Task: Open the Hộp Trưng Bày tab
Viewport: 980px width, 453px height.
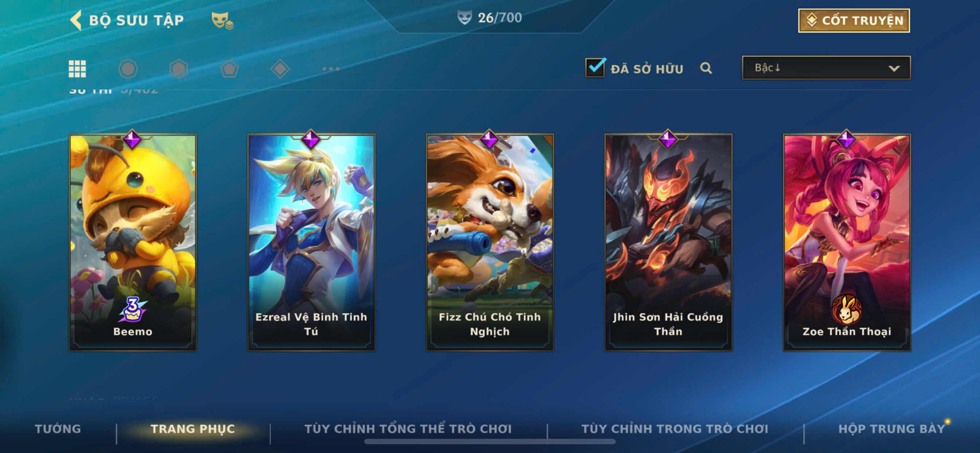Action: [x=891, y=429]
